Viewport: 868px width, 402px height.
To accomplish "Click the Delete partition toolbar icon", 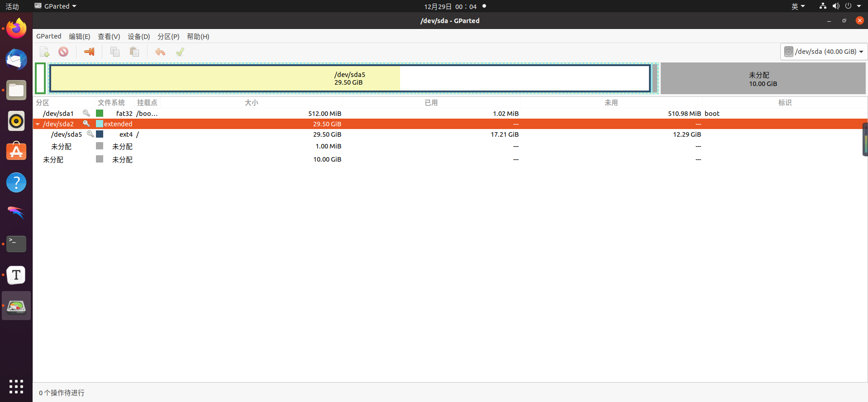I will (63, 52).
